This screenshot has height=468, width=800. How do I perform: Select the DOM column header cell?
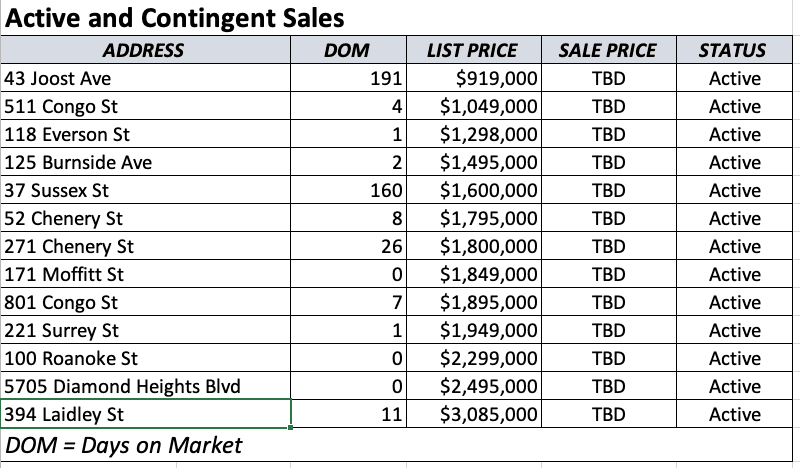tap(348, 50)
